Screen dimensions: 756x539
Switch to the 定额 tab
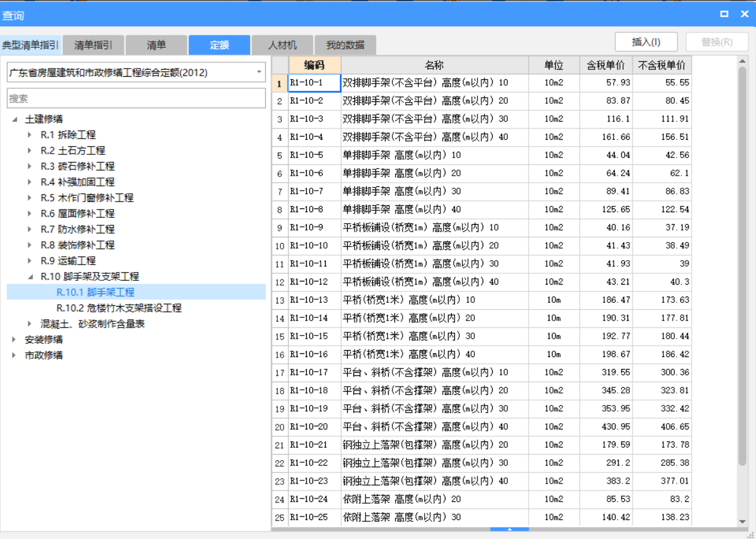click(x=219, y=45)
